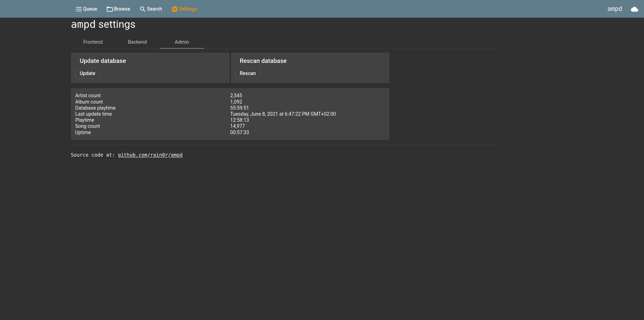The height and width of the screenshot is (320, 644).
Task: Click the Rescan database button
Action: coord(248,73)
